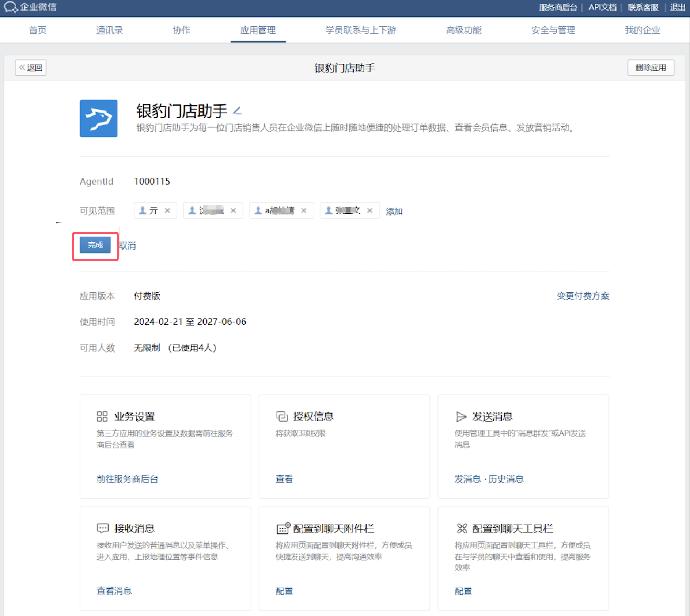Click 添加 to add visible members
Viewport: 690px width, 616px height.
pyautogui.click(x=394, y=211)
